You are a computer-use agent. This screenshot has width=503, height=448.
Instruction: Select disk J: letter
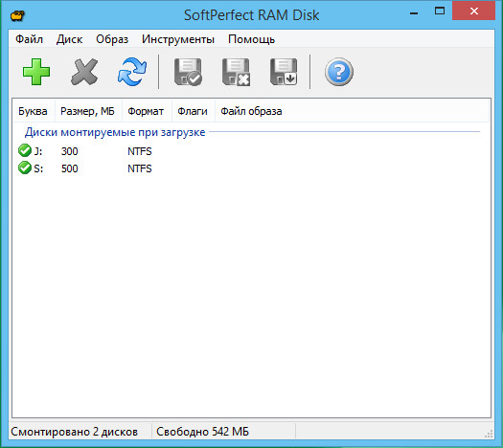(38, 151)
